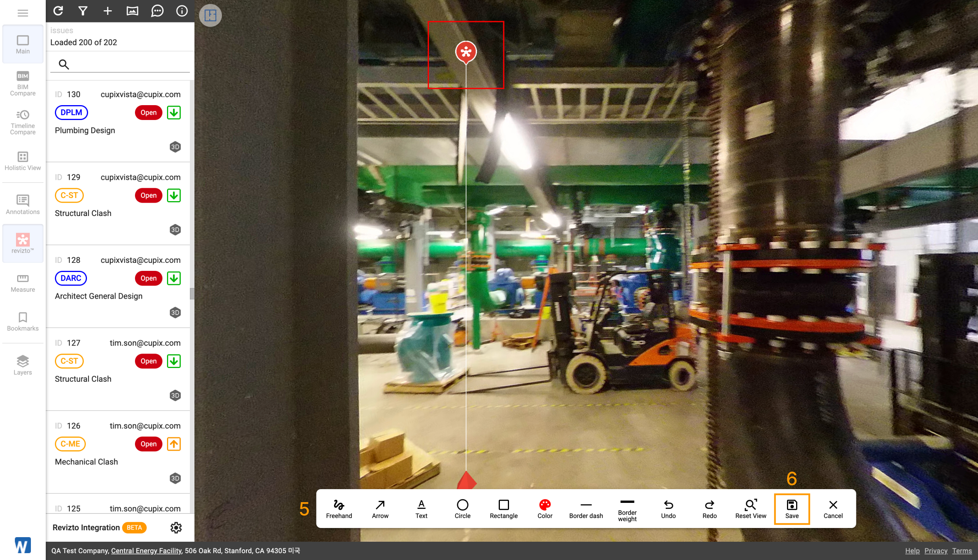Click priority arrow icon on issue 129
The width and height of the screenshot is (978, 560).
point(174,195)
